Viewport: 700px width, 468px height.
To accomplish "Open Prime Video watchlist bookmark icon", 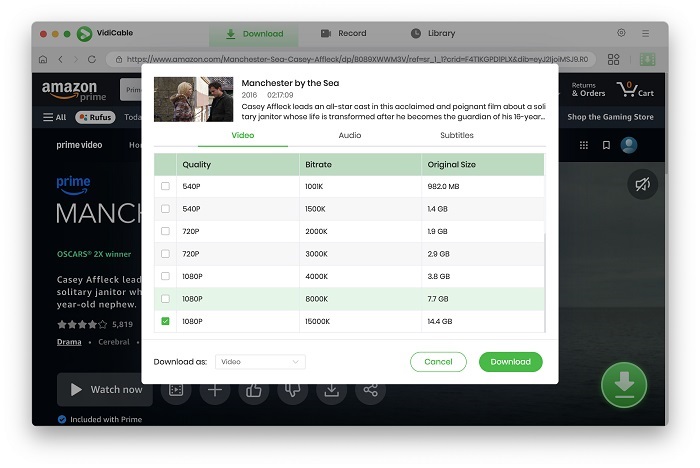I will (606, 145).
